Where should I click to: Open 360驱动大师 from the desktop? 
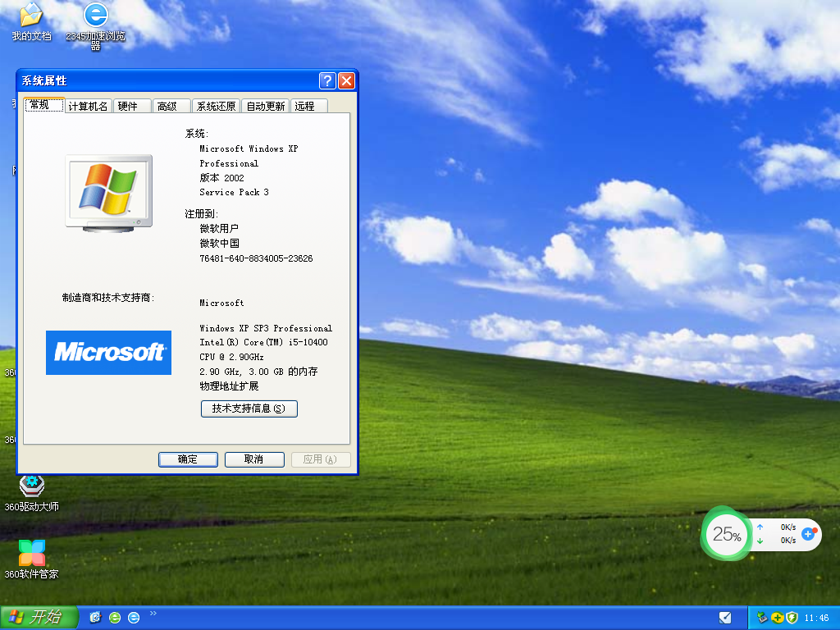click(x=31, y=486)
